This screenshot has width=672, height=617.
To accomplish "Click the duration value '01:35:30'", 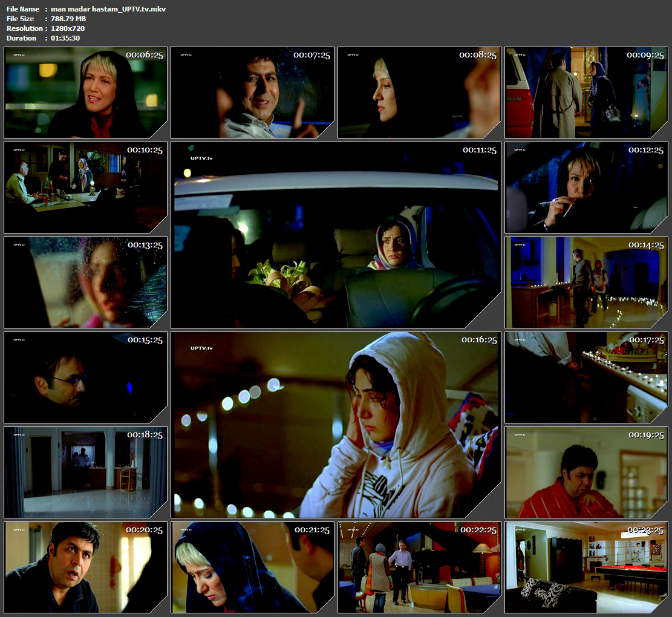I will click(65, 38).
